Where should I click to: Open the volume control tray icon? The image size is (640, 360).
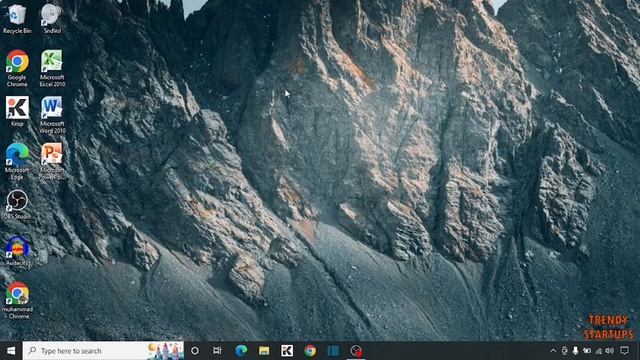click(610, 351)
